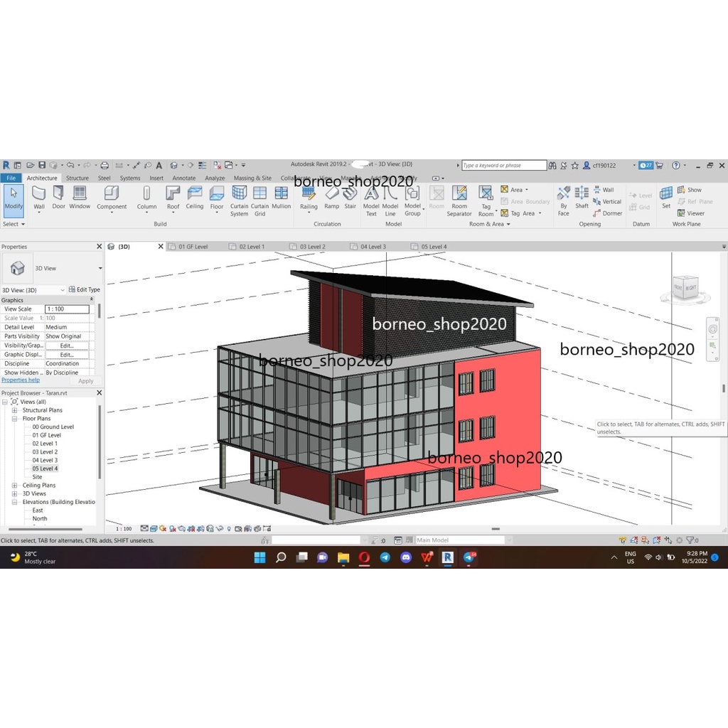Switch to the Structure ribbon tab
728x728 pixels.
pos(77,178)
